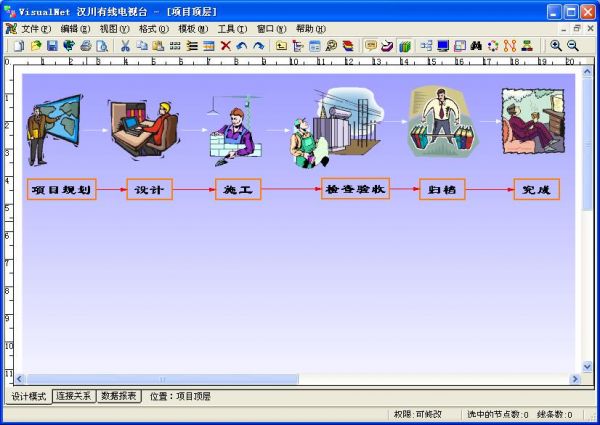Click the zoom out magnifier
This screenshot has width=600, height=425.
tap(572, 46)
